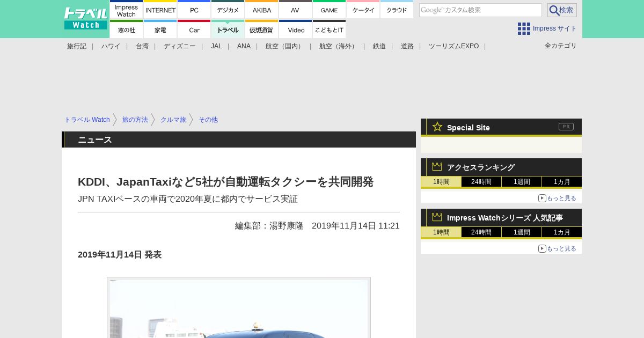644x338 pixels.
Task: Select 1週間 tab in 人気記事
Action: pyautogui.click(x=522, y=232)
